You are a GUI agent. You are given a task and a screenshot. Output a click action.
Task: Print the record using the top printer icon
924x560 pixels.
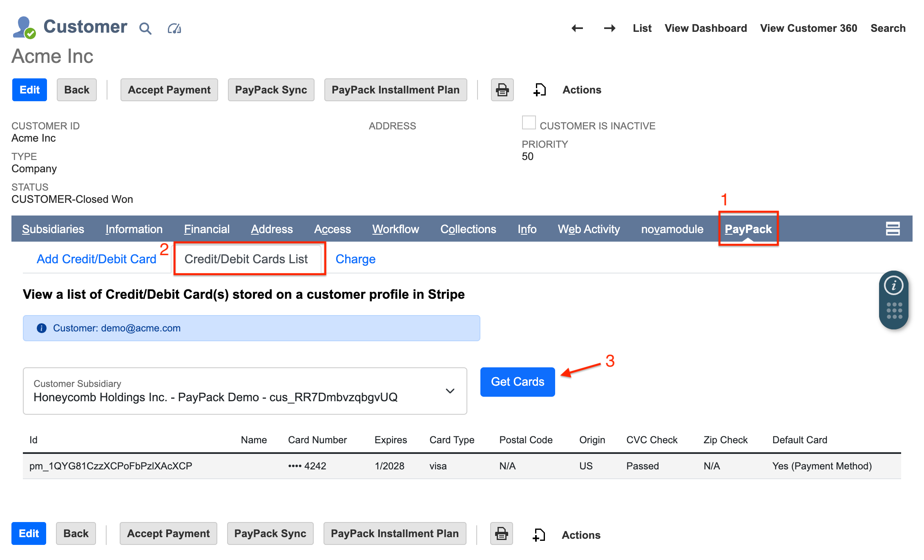tap(502, 89)
